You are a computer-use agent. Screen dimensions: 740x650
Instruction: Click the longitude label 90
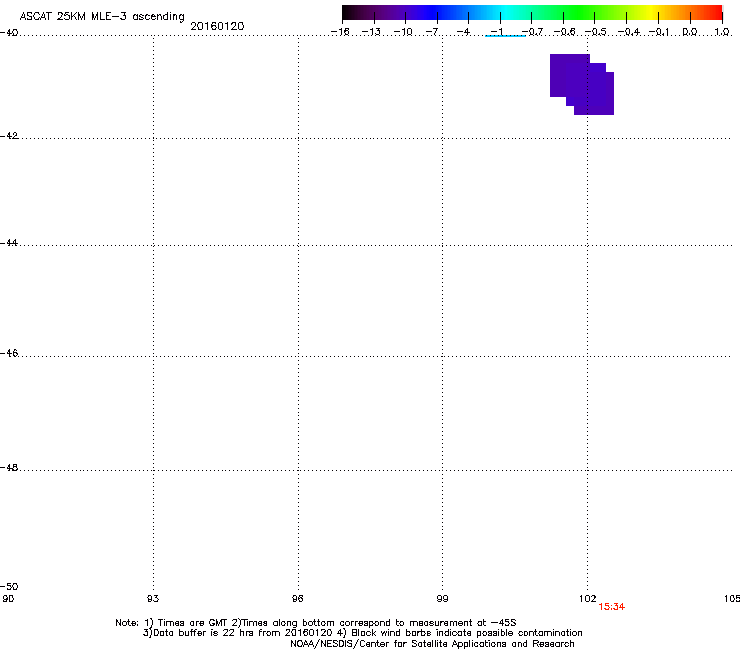pyautogui.click(x=8, y=599)
